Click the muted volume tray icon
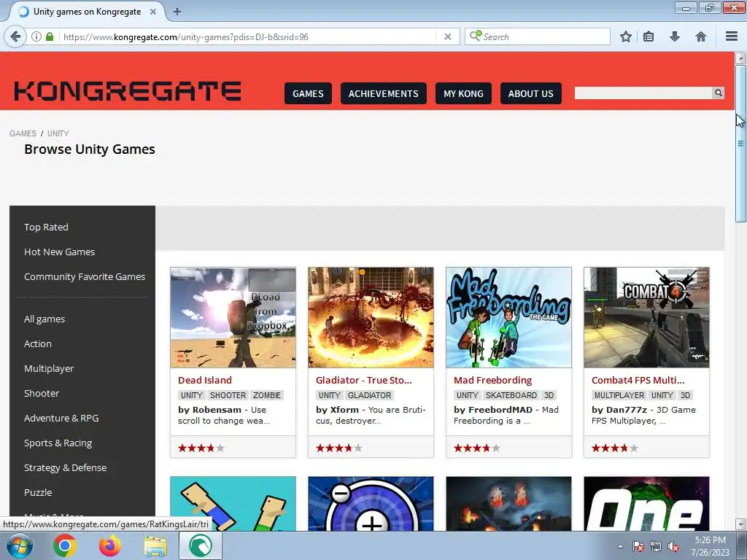 pos(673,546)
